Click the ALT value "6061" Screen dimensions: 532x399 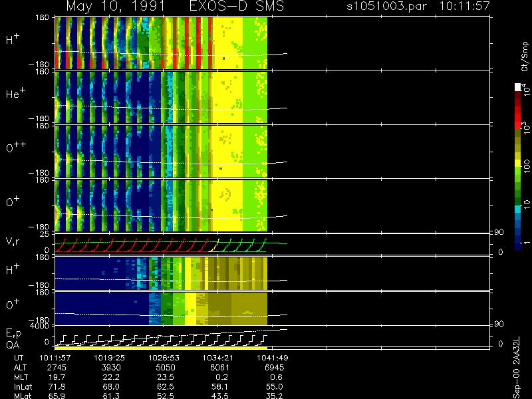220,368
